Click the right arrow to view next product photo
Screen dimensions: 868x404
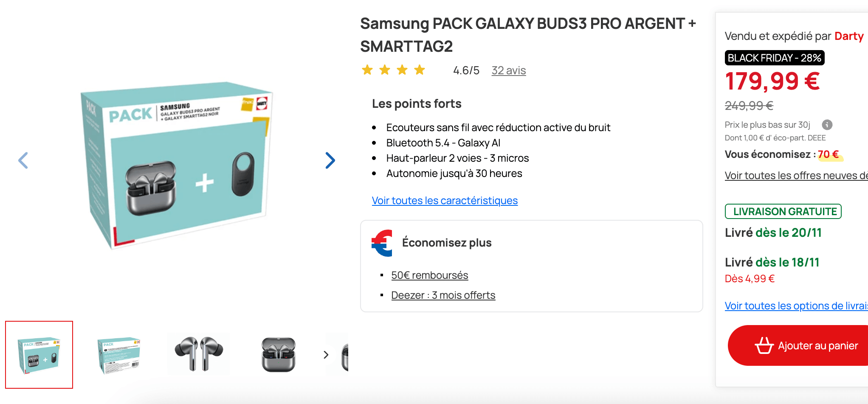(330, 160)
